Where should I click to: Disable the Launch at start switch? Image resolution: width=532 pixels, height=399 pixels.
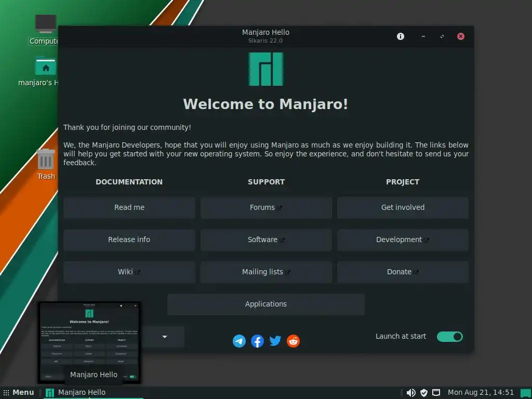click(x=449, y=337)
